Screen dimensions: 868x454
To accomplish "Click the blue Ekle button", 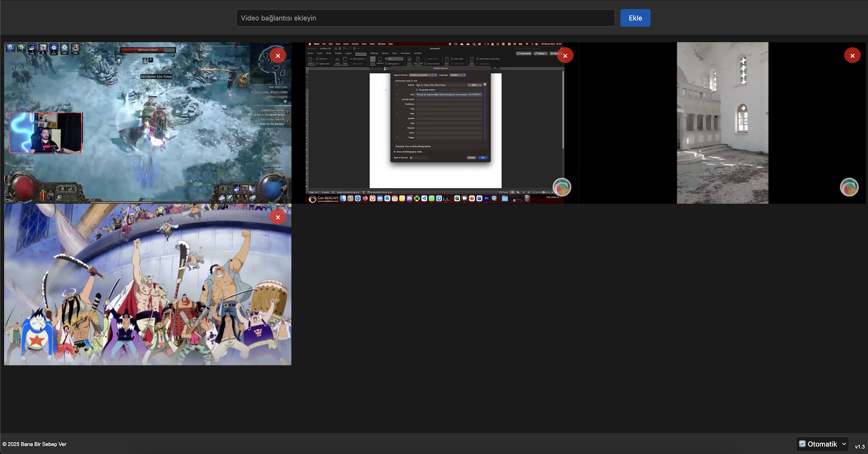I will click(x=635, y=18).
